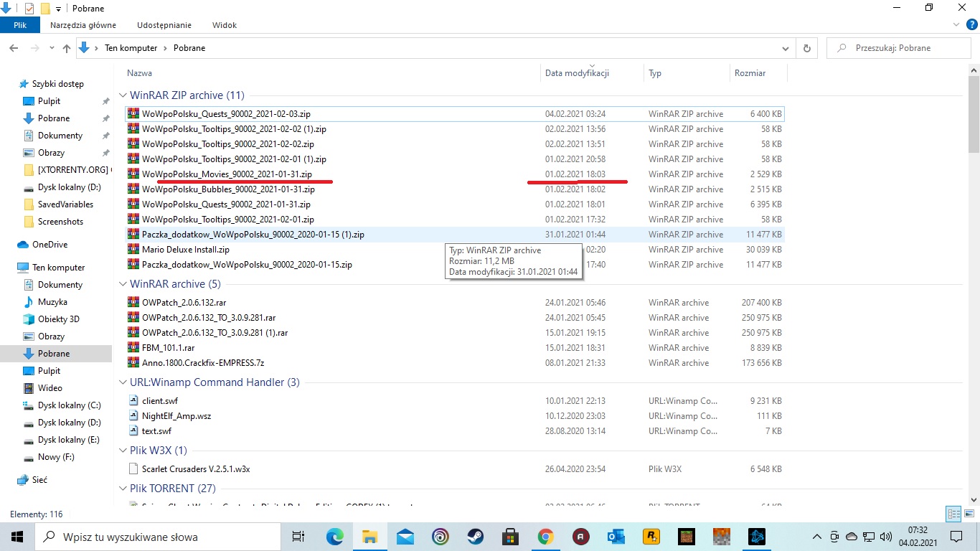The width and height of the screenshot is (980, 551).
Task: Open the Plik menu tab
Action: (20, 25)
